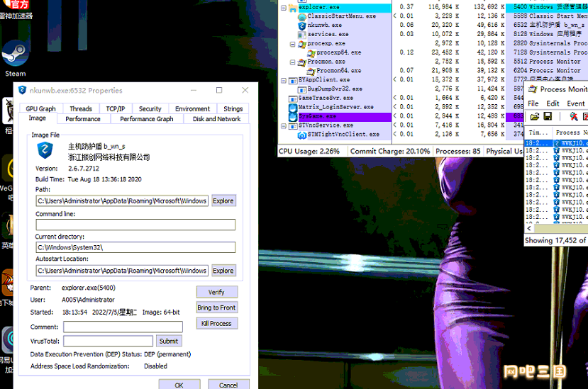Click the icon beside procexp.exe
Viewport: 588px width, 389px height.
(x=302, y=44)
